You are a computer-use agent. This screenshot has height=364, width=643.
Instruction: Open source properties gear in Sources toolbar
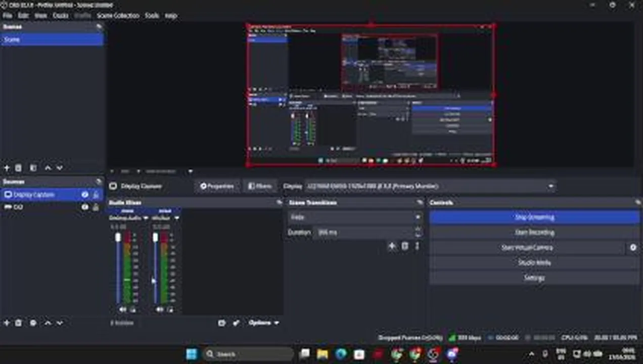click(33, 323)
